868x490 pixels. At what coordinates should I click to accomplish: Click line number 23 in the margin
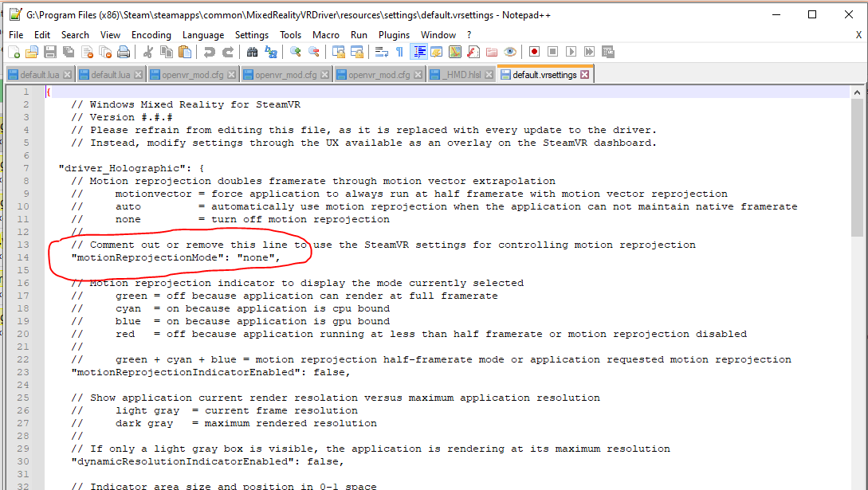(x=22, y=373)
